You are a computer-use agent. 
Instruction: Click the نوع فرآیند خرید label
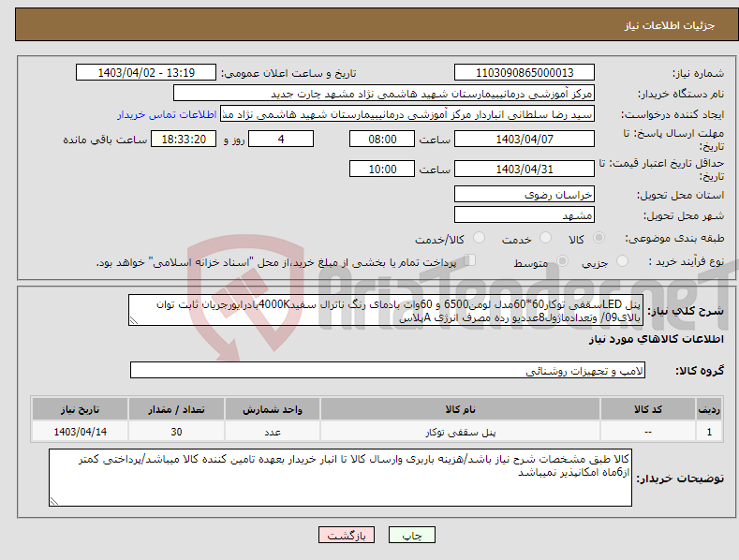pyautogui.click(x=686, y=261)
